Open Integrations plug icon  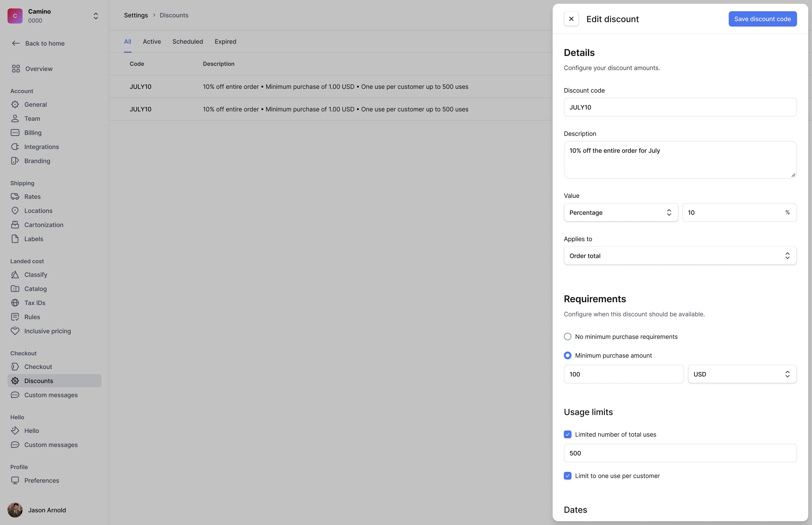(x=15, y=147)
